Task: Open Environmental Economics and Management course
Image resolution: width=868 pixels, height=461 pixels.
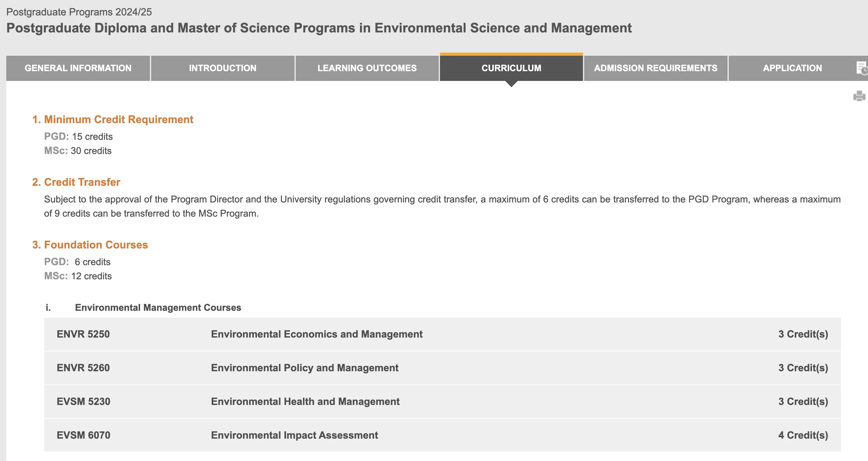Action: coord(317,334)
